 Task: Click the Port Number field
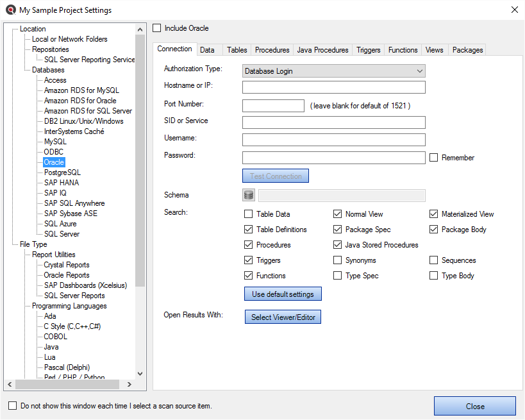coord(273,106)
